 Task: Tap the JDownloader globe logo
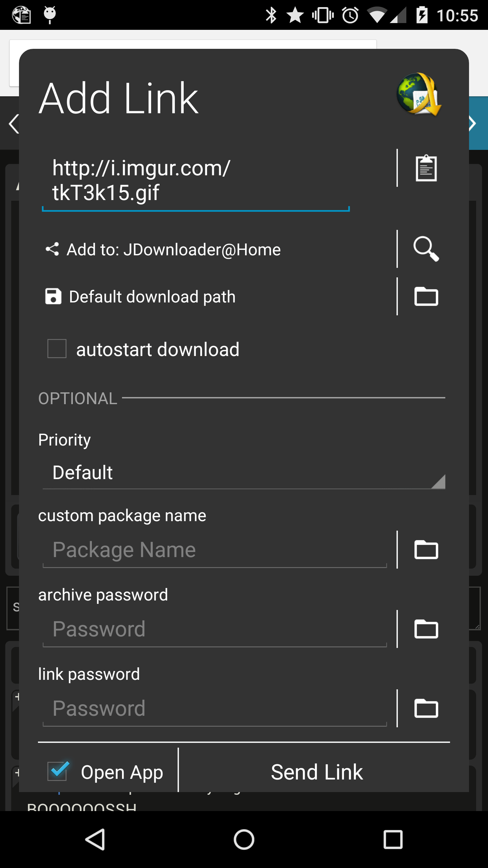click(419, 94)
